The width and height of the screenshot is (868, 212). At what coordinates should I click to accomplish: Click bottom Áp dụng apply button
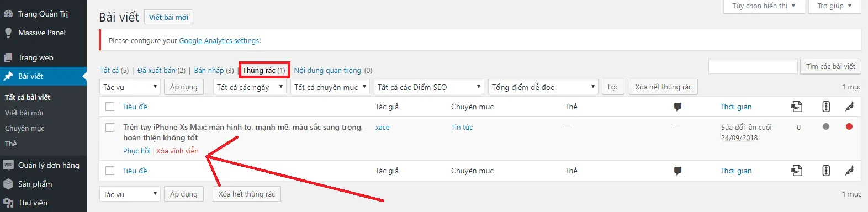click(184, 194)
